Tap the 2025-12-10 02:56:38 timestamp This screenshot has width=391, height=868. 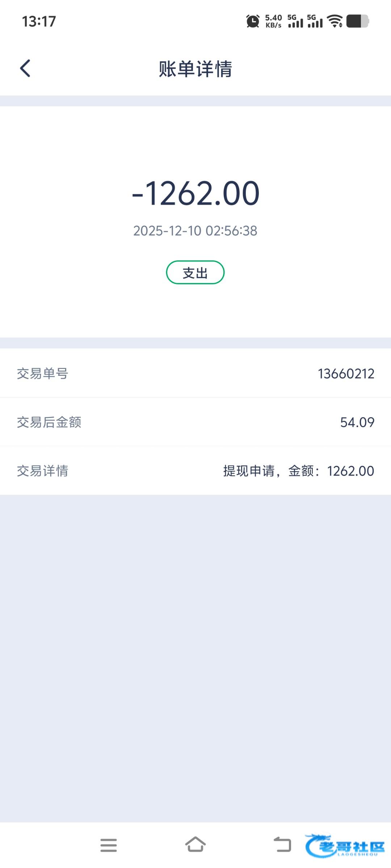pos(195,231)
